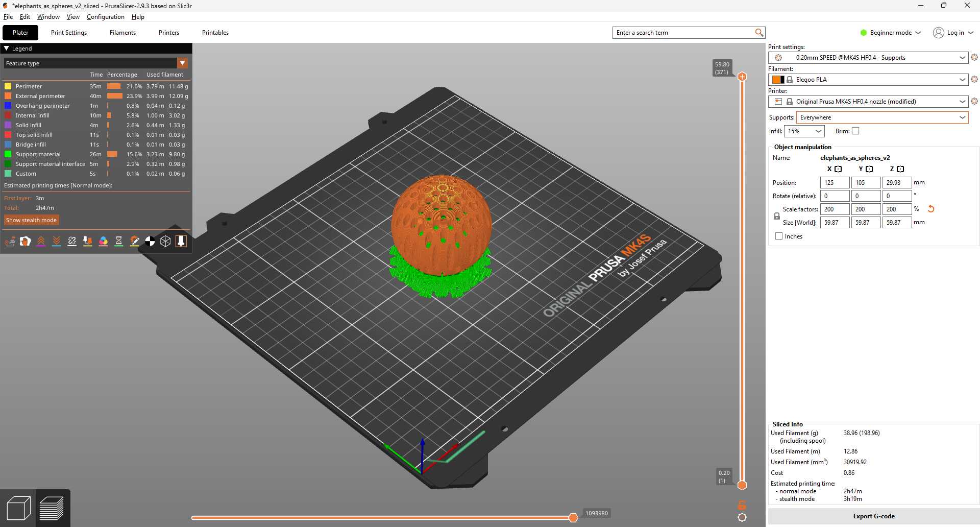Toggle the center of gravity icon
This screenshot has width=980, height=527.
click(x=150, y=242)
